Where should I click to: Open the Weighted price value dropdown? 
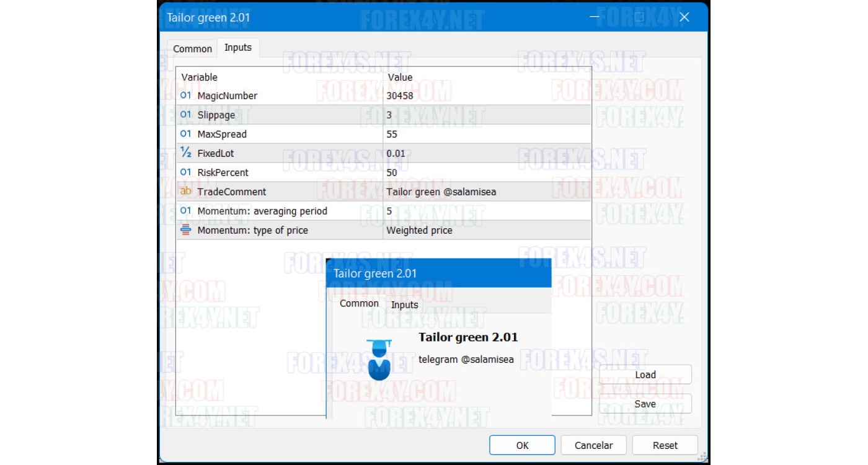[487, 230]
